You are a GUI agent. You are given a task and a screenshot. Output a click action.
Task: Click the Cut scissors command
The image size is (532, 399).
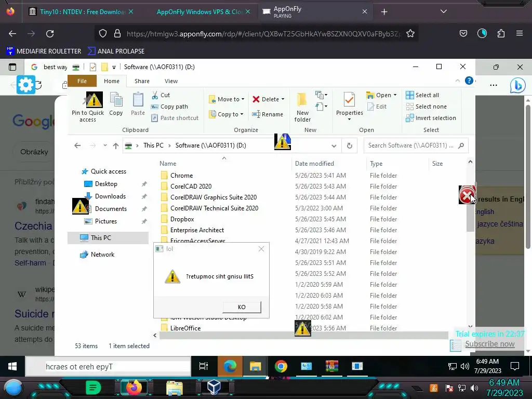pyautogui.click(x=161, y=95)
